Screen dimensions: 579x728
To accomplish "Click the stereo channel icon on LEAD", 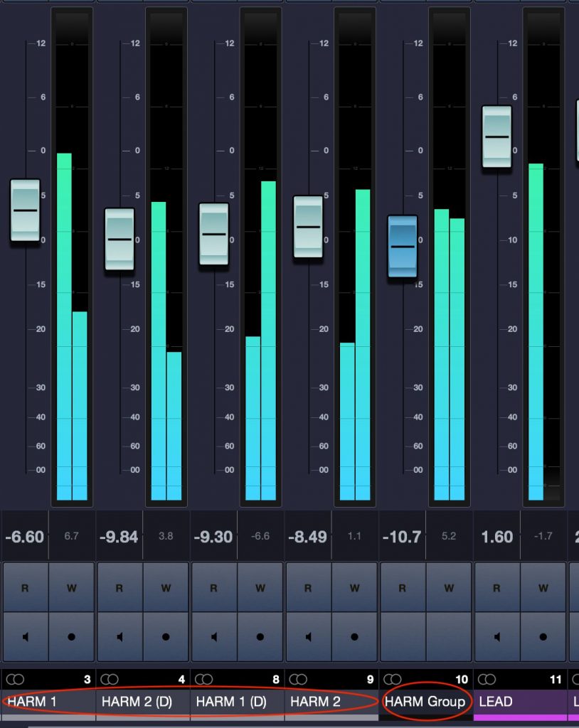I will click(487, 680).
